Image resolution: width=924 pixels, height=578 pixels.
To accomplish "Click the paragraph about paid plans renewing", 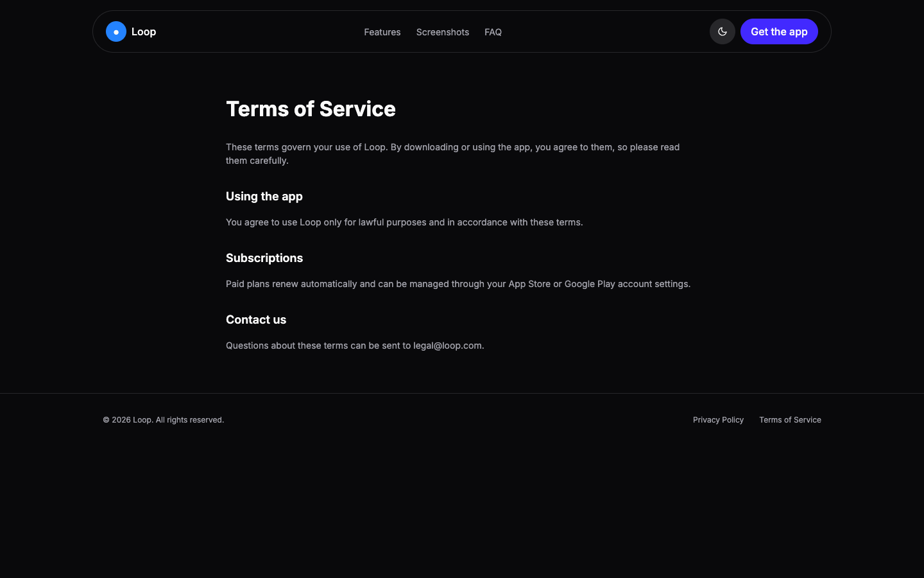I will pyautogui.click(x=458, y=284).
